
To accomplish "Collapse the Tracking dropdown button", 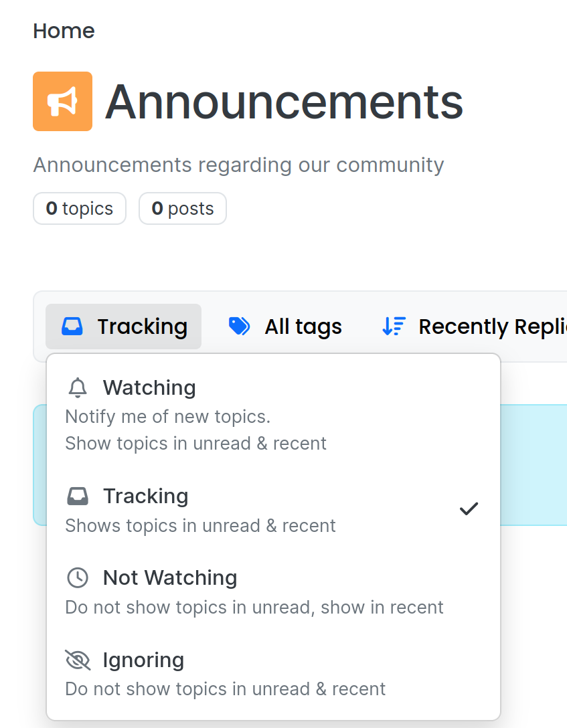I will (124, 327).
